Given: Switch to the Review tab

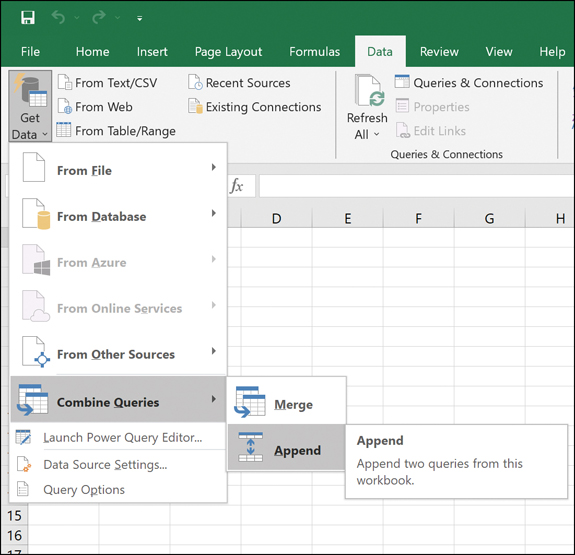Looking at the screenshot, I should point(439,52).
